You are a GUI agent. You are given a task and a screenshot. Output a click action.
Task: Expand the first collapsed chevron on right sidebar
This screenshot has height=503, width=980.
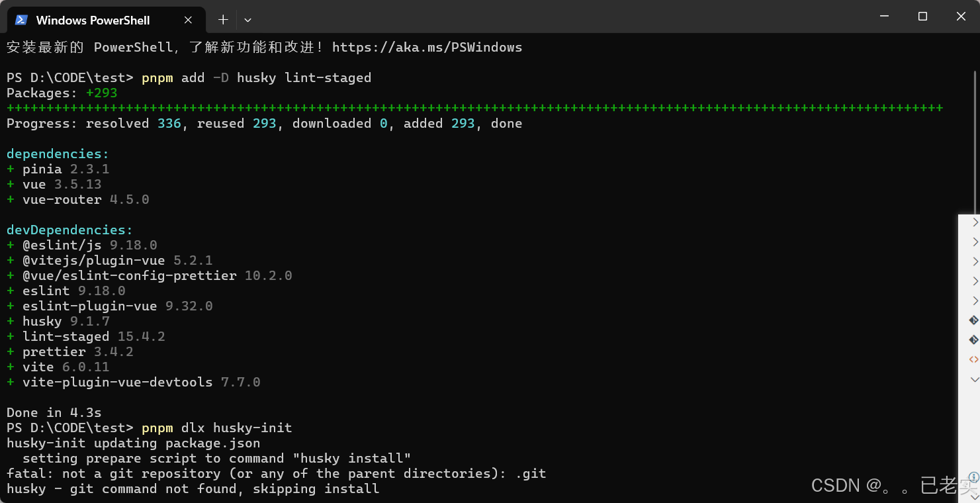974,223
